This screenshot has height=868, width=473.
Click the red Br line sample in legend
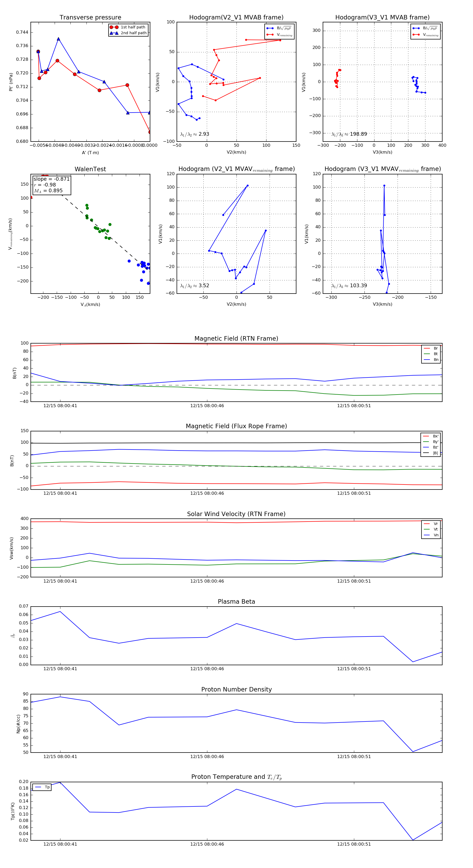point(427,349)
